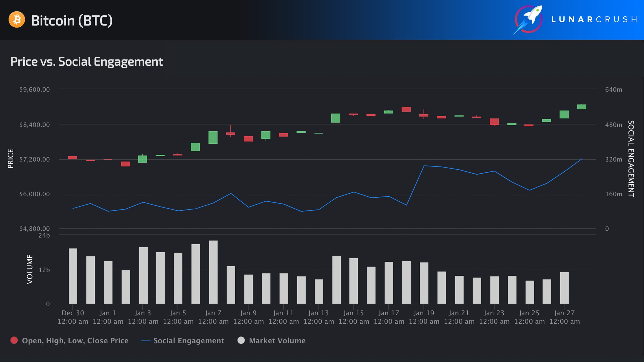Click the Jan 7 date axis label
The image size is (644, 362).
point(213,317)
